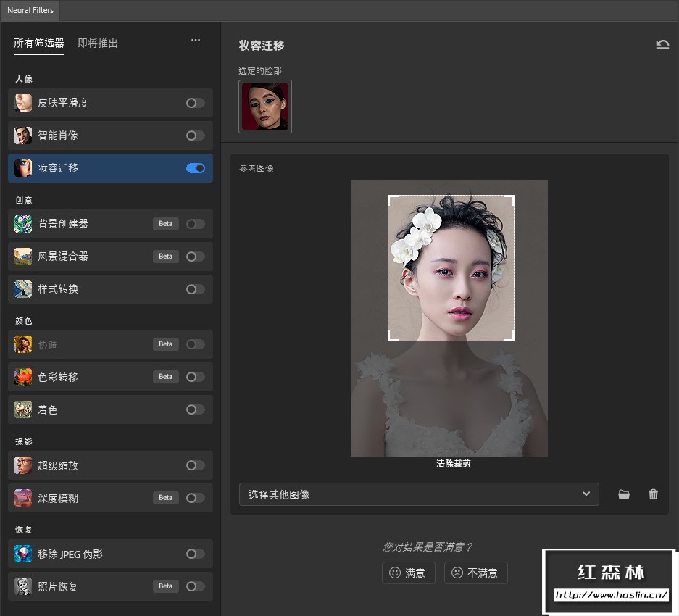Viewport: 679px width, 616px height.
Task: Enable the 风景混合器 toggle
Action: pyautogui.click(x=196, y=257)
